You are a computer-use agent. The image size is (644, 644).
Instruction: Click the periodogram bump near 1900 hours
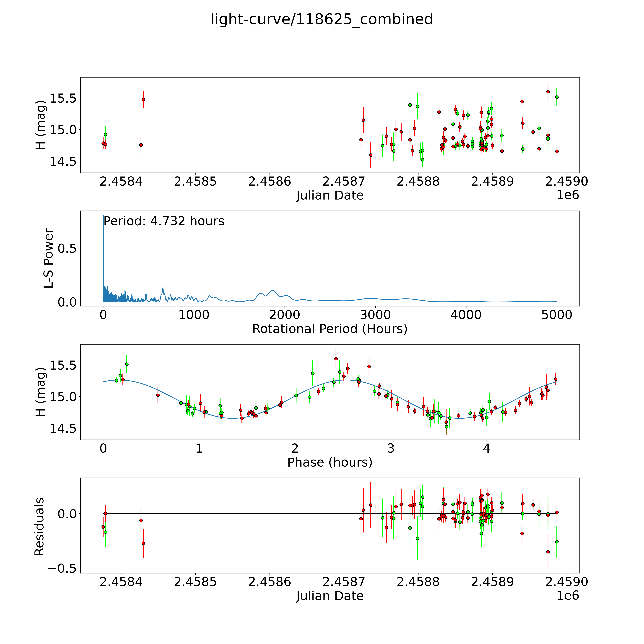pyautogui.click(x=273, y=291)
